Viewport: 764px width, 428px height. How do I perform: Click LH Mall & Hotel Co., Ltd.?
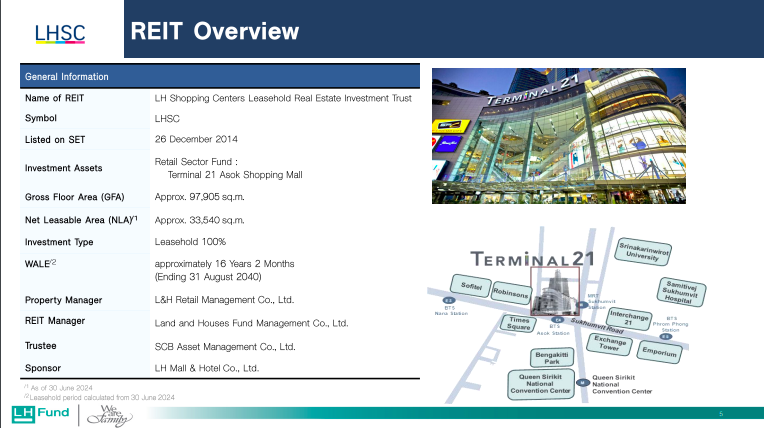[x=207, y=368]
